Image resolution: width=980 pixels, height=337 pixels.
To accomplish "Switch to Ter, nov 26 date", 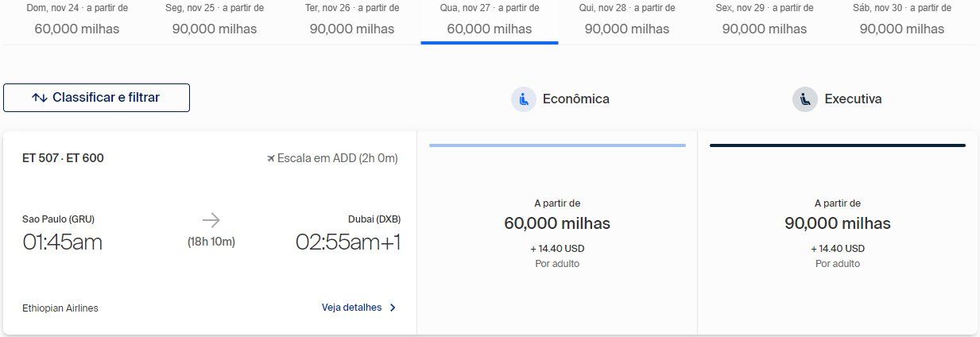I will tap(352, 20).
